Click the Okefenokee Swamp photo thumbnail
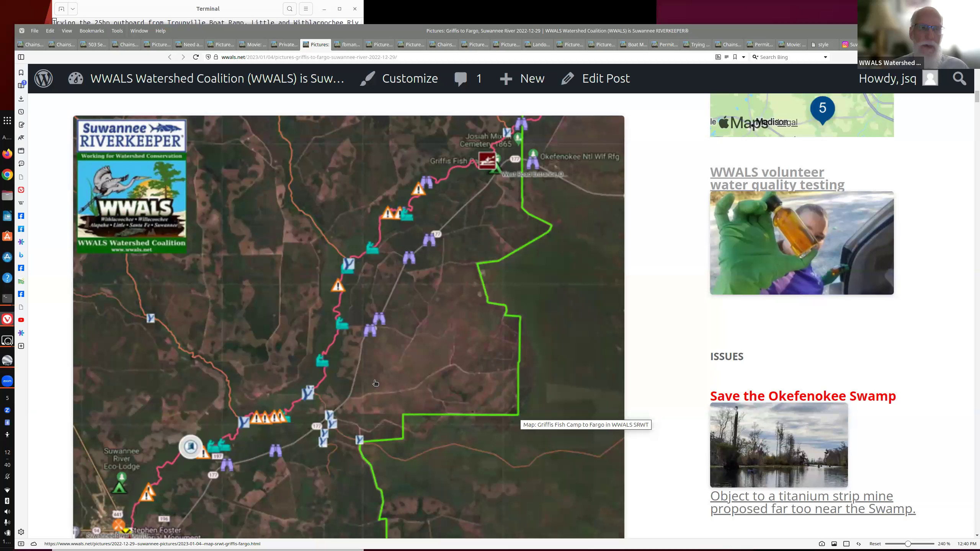Image resolution: width=980 pixels, height=551 pixels. [779, 445]
